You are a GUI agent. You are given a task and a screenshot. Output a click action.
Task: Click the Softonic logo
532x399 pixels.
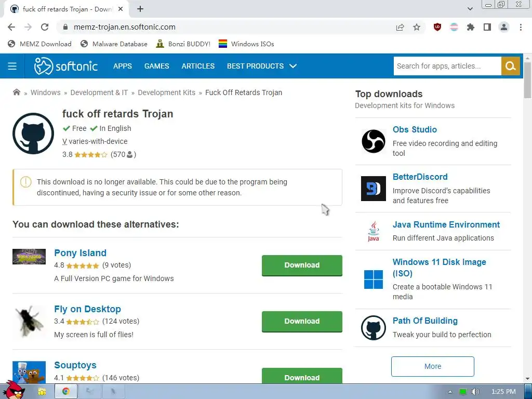click(x=66, y=66)
